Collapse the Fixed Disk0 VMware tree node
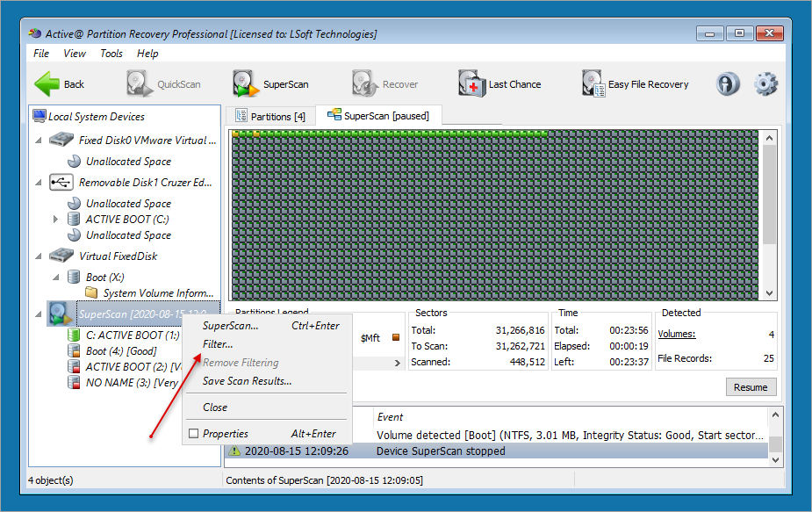 click(39, 141)
